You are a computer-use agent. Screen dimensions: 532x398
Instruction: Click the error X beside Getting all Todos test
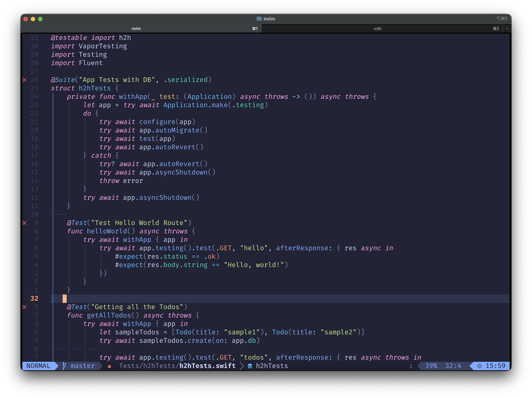click(x=25, y=307)
